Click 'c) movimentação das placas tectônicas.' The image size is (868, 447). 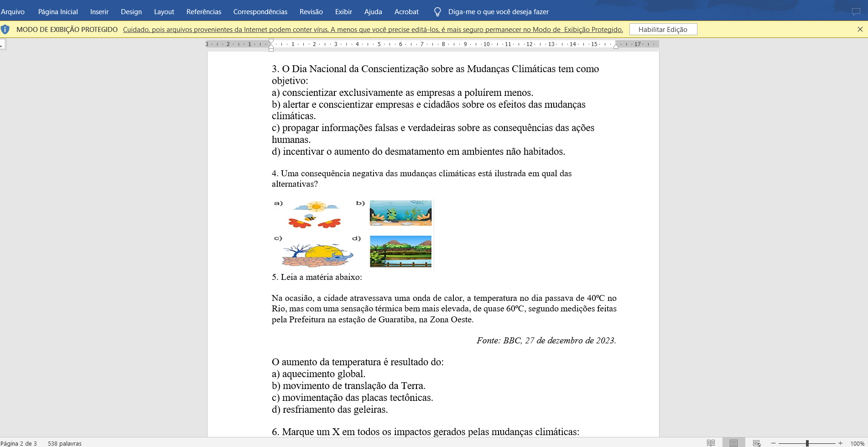coord(352,398)
